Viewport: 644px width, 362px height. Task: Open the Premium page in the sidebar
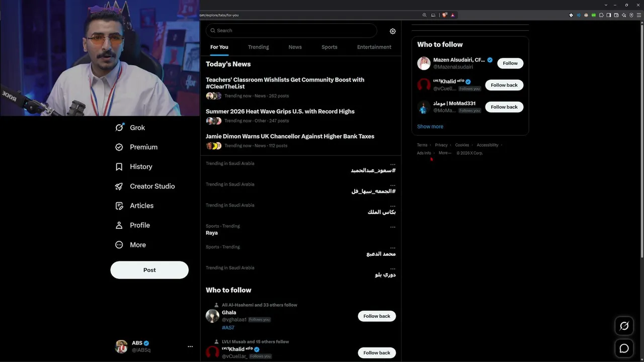[x=136, y=147]
